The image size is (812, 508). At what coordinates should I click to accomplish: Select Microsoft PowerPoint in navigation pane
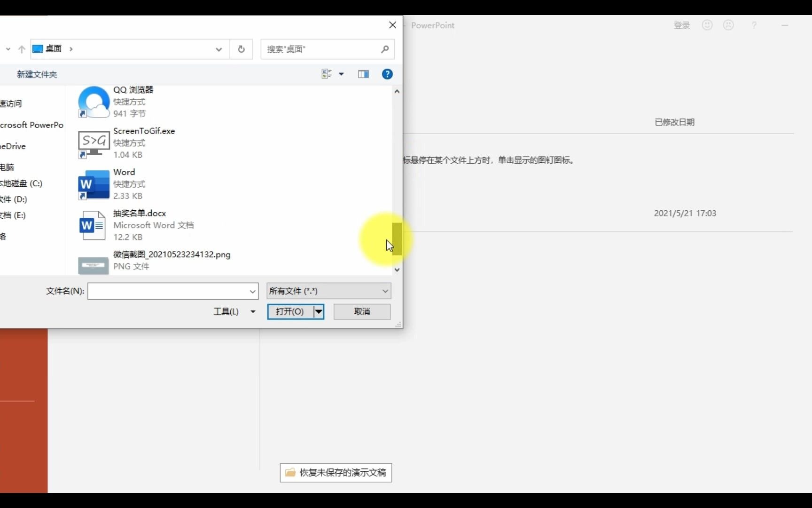[32, 125]
